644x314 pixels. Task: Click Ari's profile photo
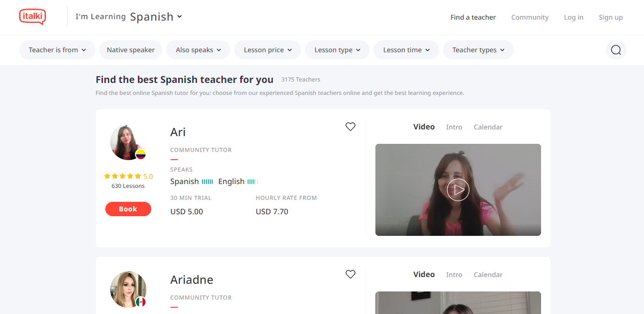pyautogui.click(x=127, y=142)
